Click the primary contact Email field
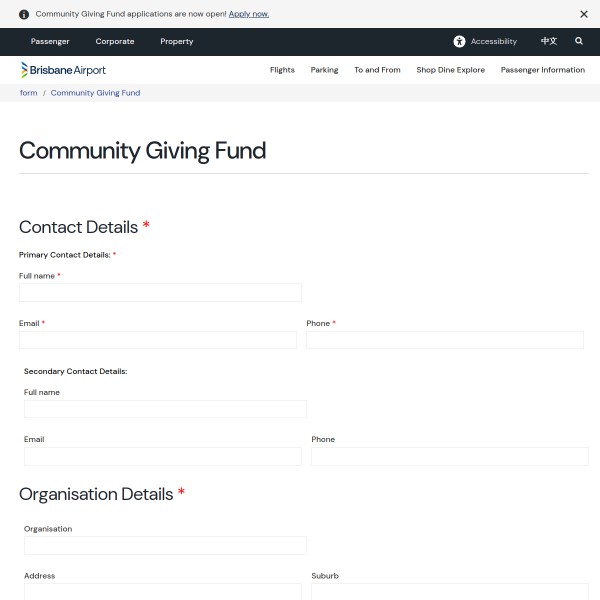The height and width of the screenshot is (600, 600). [158, 340]
